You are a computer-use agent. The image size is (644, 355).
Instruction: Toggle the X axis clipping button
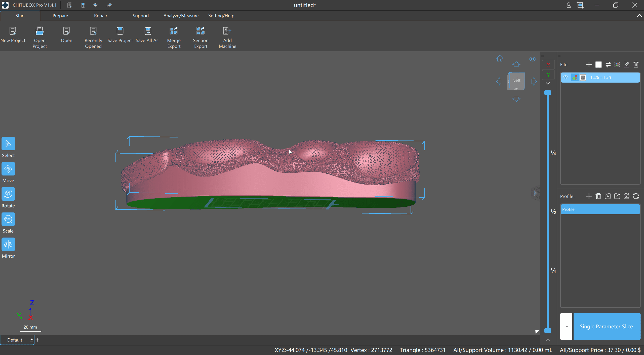548,65
